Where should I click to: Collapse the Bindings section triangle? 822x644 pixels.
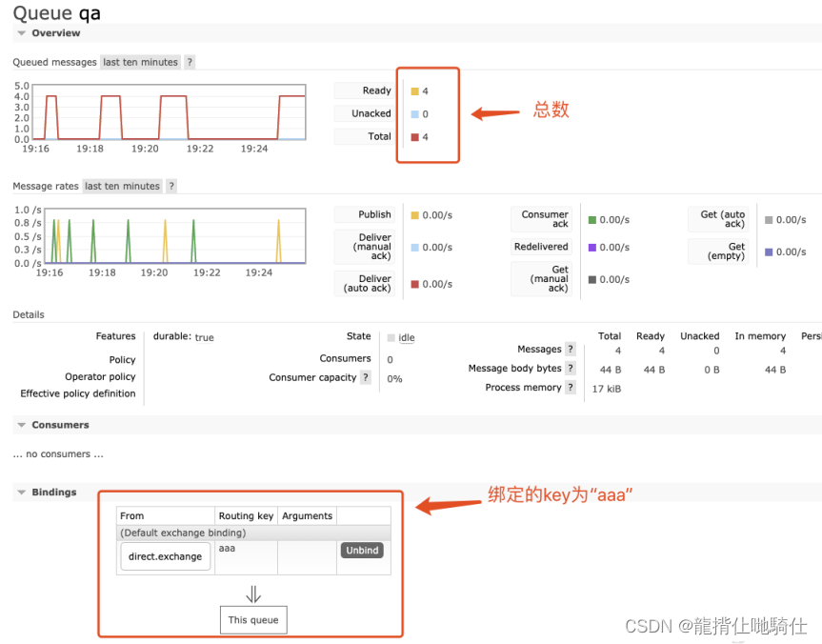(x=22, y=492)
